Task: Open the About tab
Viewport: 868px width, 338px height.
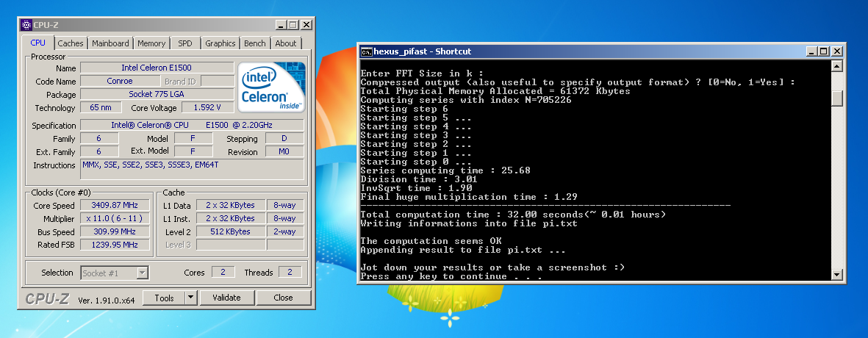Action: click(286, 43)
